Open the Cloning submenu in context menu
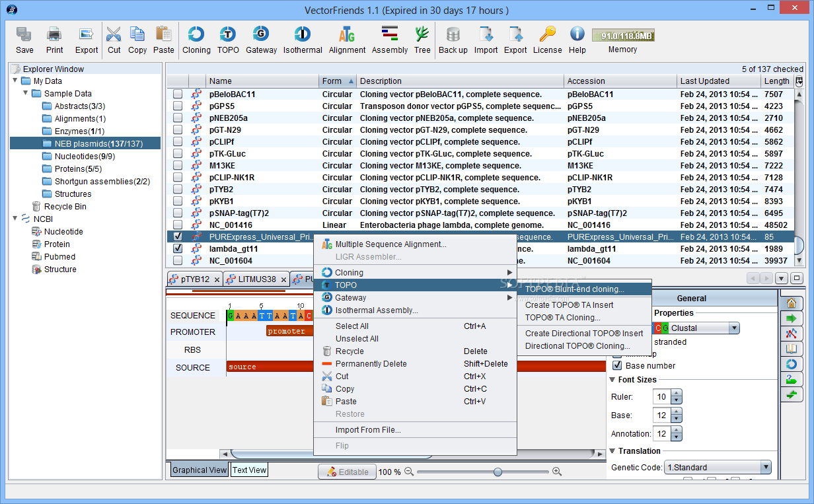The image size is (814, 504). pyautogui.click(x=415, y=272)
